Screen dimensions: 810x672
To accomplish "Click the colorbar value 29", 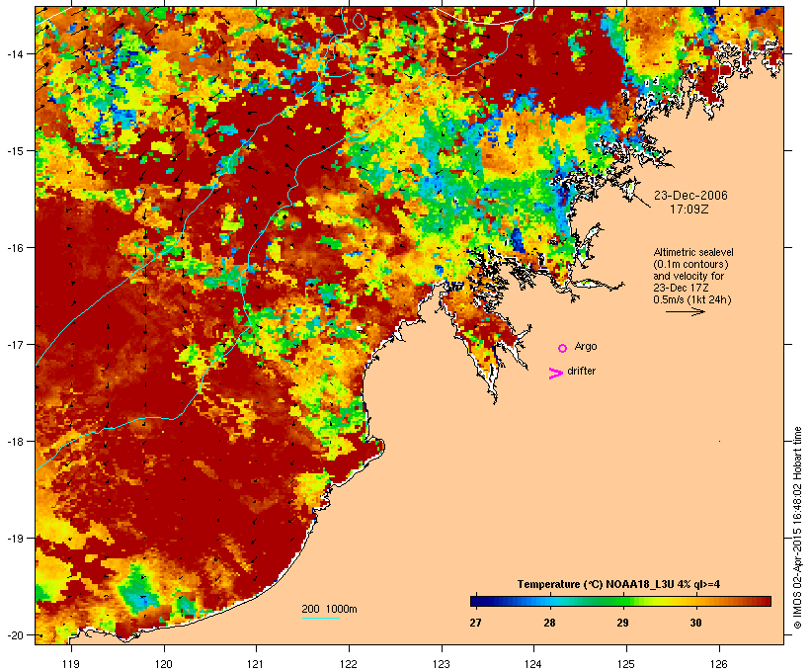I will click(622, 623).
